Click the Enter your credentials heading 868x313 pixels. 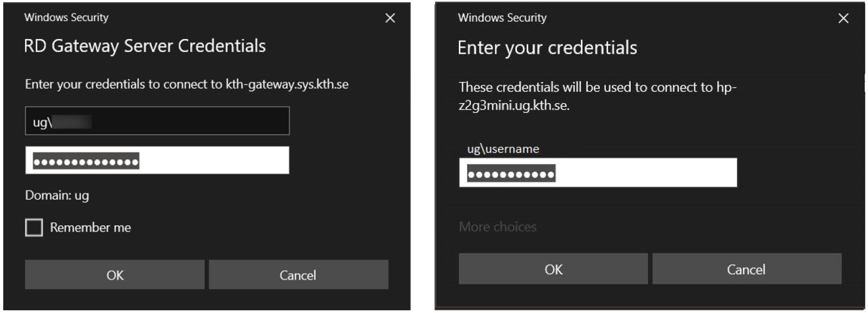coord(547,48)
